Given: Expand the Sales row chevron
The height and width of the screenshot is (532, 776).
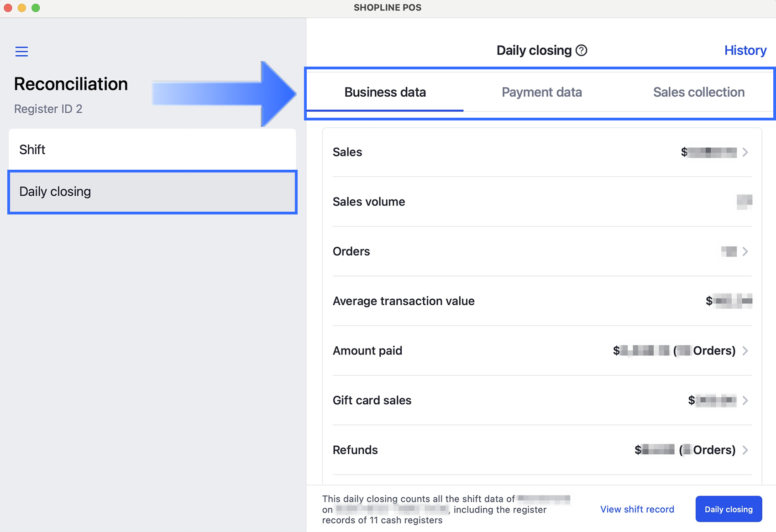Looking at the screenshot, I should tap(745, 152).
